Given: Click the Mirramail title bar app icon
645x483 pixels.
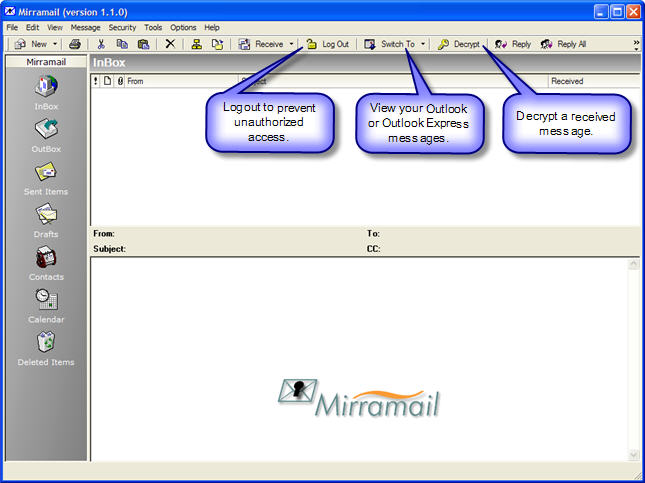Looking at the screenshot, I should point(10,12).
